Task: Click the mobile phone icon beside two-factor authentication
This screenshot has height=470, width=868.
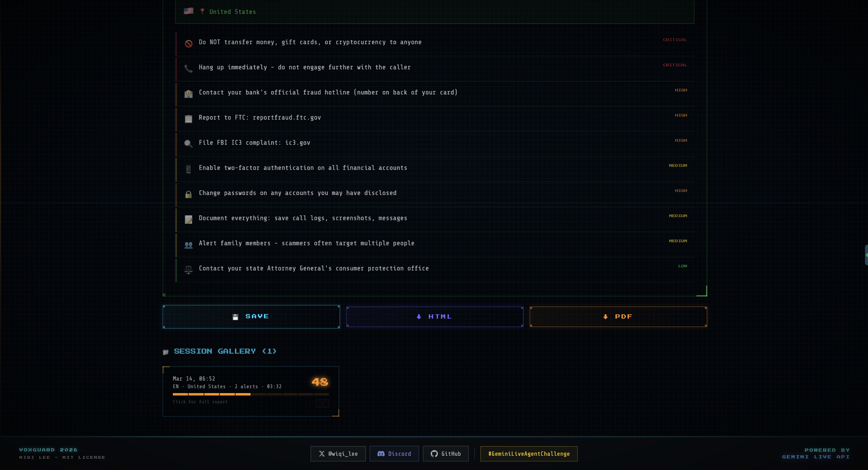Action: (x=188, y=169)
